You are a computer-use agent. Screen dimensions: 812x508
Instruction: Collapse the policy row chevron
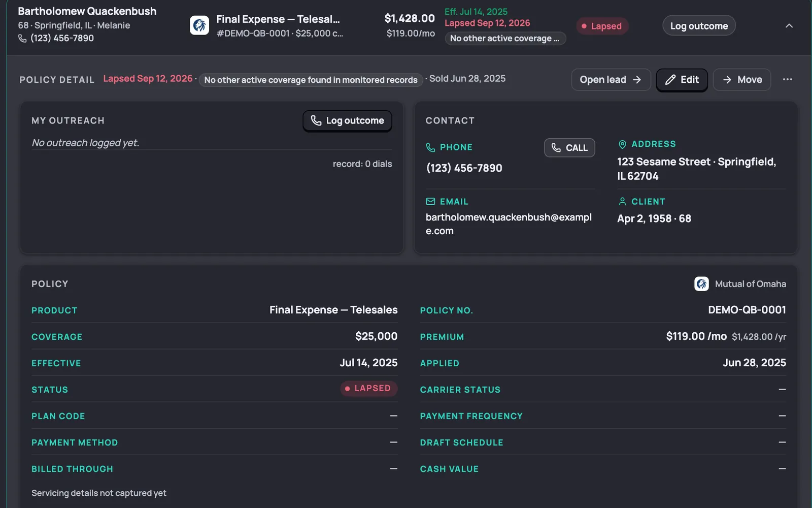pyautogui.click(x=789, y=26)
